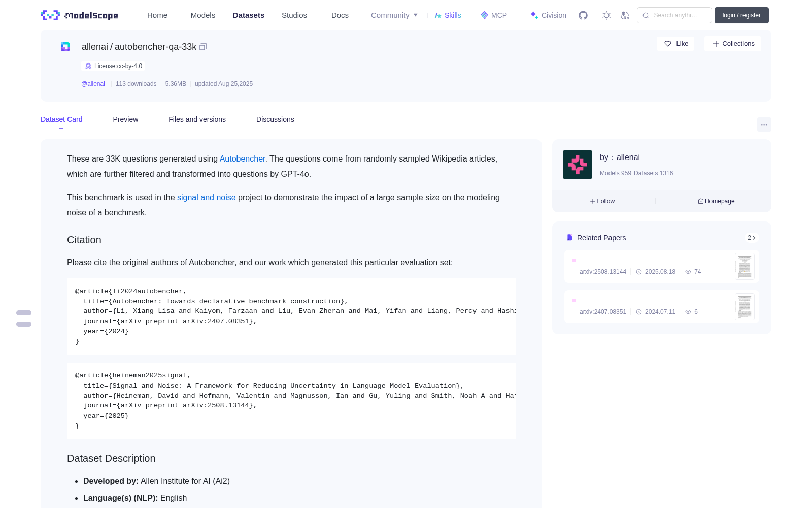View the Discussions tab

pos(275,119)
